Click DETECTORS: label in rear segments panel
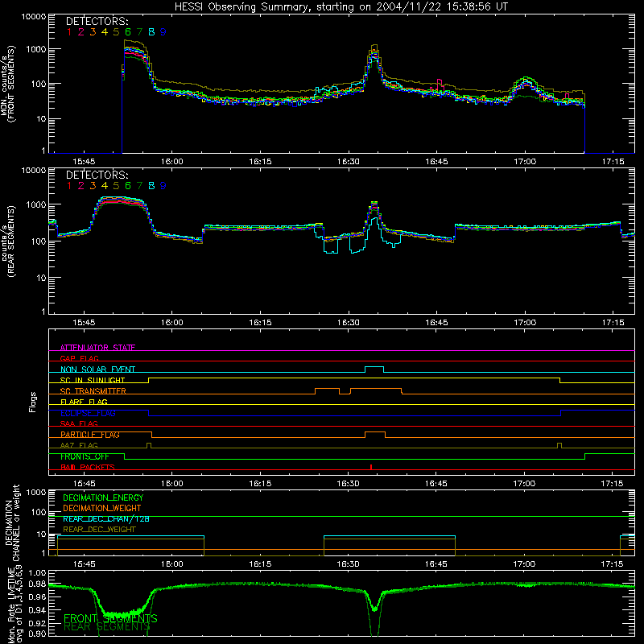Image resolution: width=644 pixels, height=644 pixels. (97, 175)
